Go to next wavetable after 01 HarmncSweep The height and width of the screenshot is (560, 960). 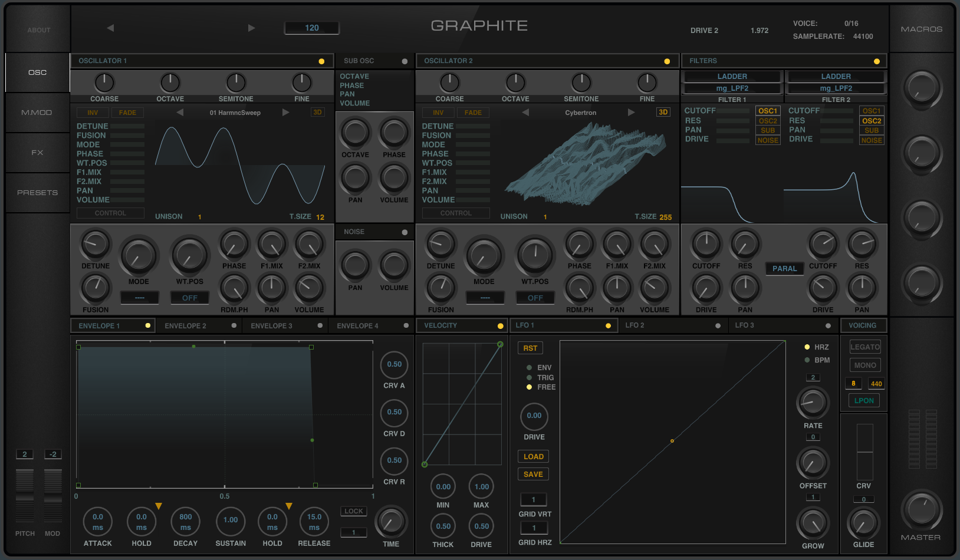[x=285, y=113]
